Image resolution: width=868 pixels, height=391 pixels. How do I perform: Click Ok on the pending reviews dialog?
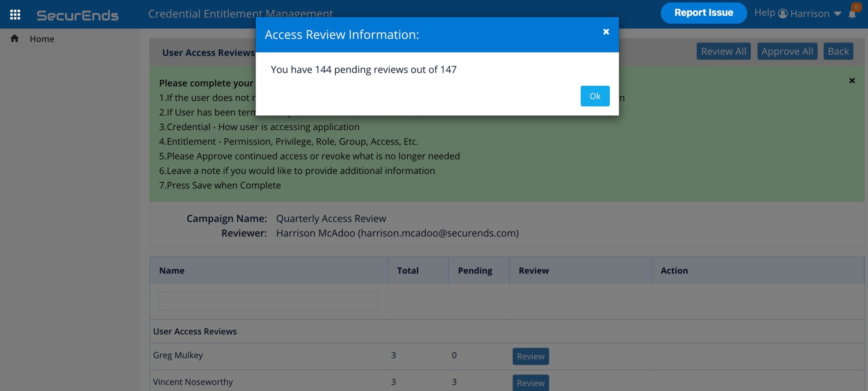pyautogui.click(x=595, y=96)
